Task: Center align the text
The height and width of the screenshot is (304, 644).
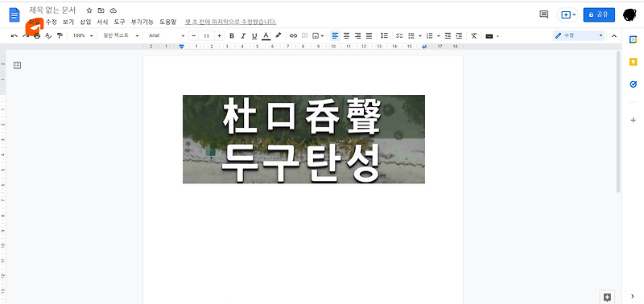Action: 347,36
